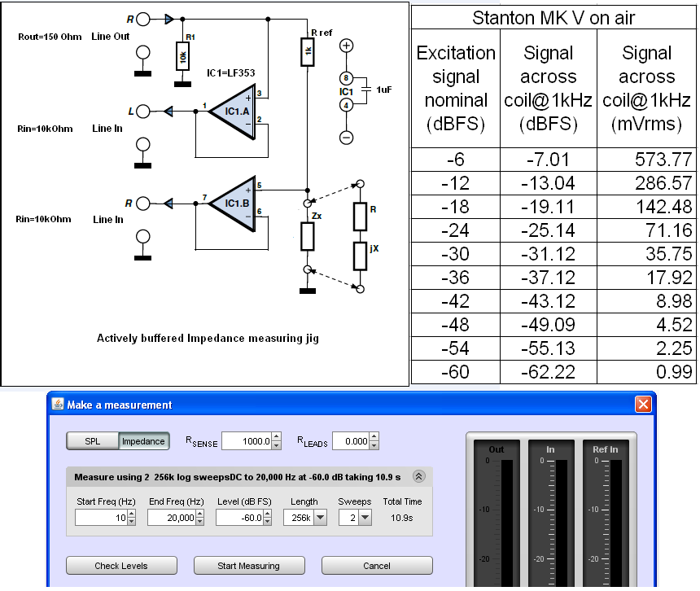Click the IC1 pin 8 circle

tap(347, 78)
